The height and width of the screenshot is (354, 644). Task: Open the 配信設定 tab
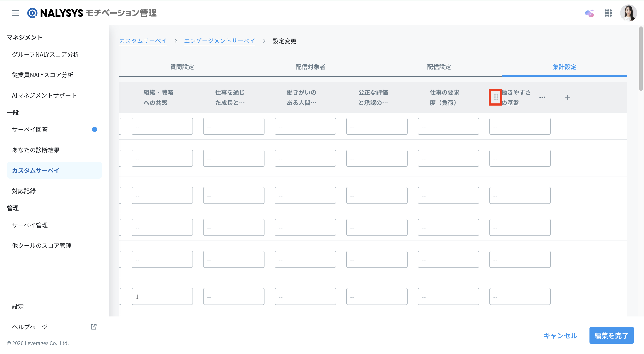coord(439,67)
